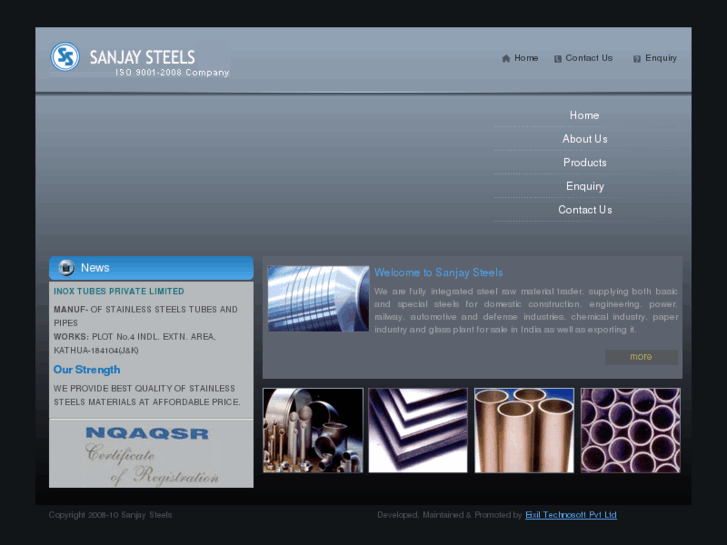Open the stacked purple pipes thumbnail
The image size is (727, 545).
click(x=631, y=430)
